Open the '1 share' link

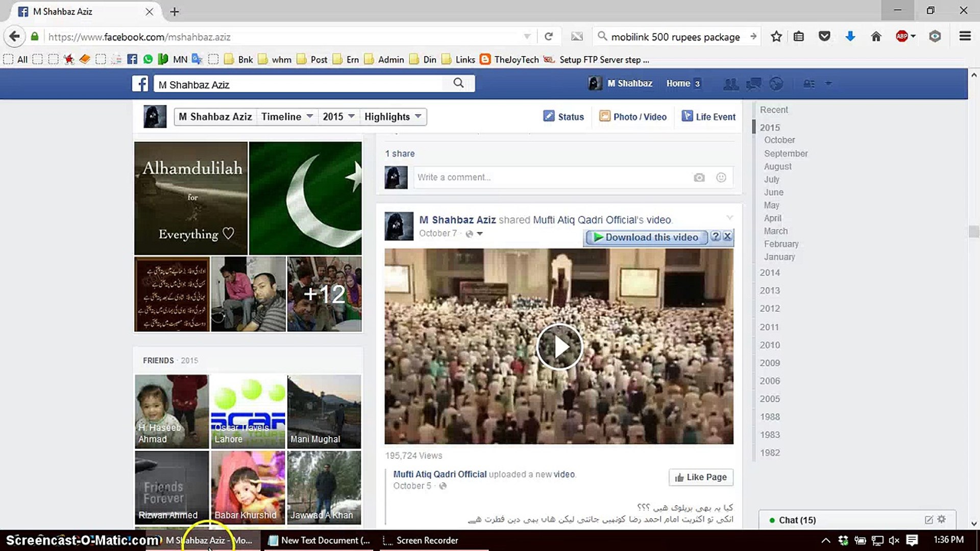[x=400, y=153]
